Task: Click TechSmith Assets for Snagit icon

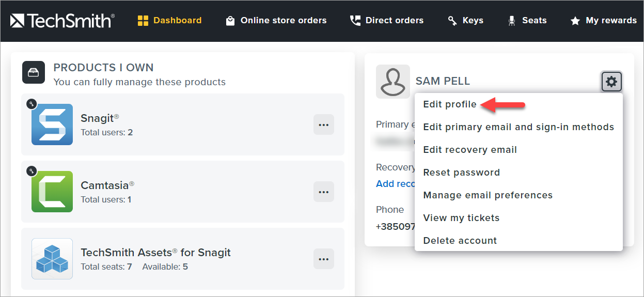Action: 52,259
